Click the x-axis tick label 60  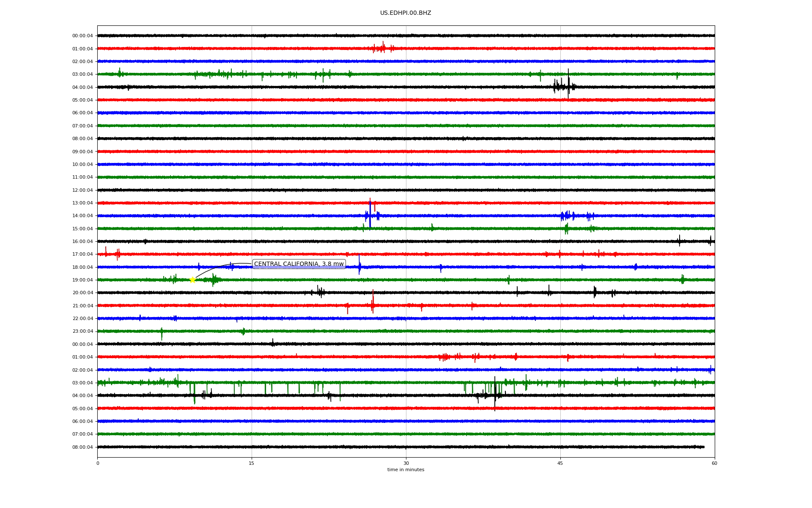point(714,463)
